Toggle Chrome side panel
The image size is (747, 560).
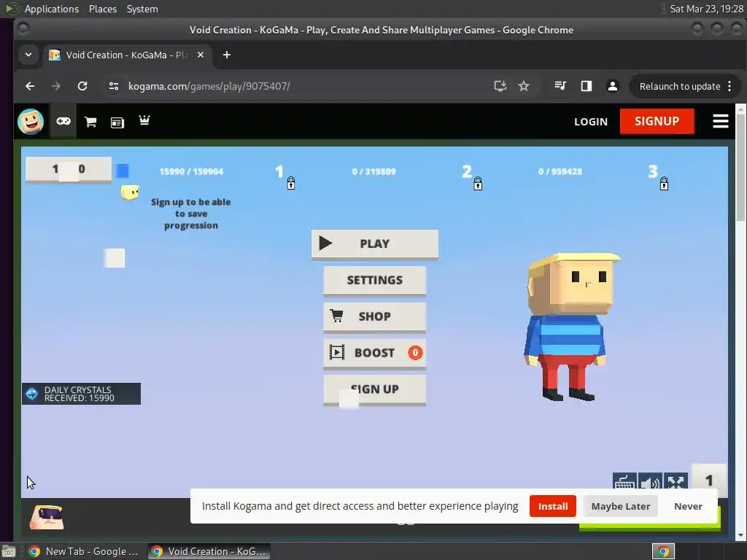[x=586, y=86]
